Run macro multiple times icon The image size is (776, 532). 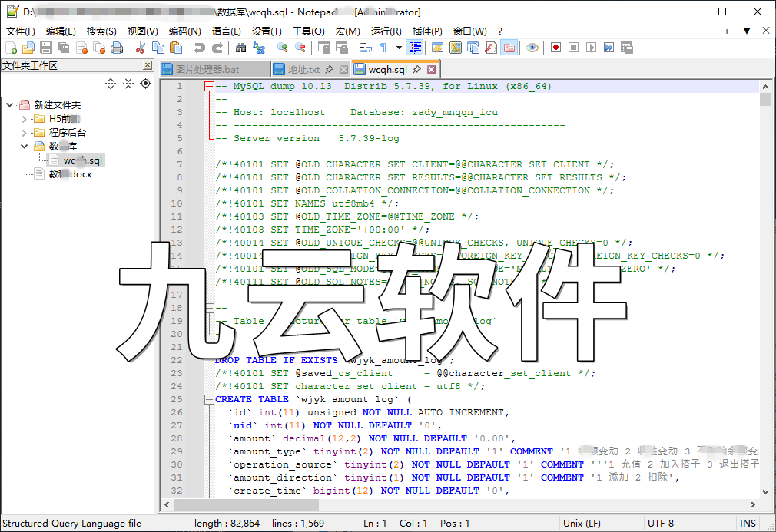pyautogui.click(x=609, y=48)
